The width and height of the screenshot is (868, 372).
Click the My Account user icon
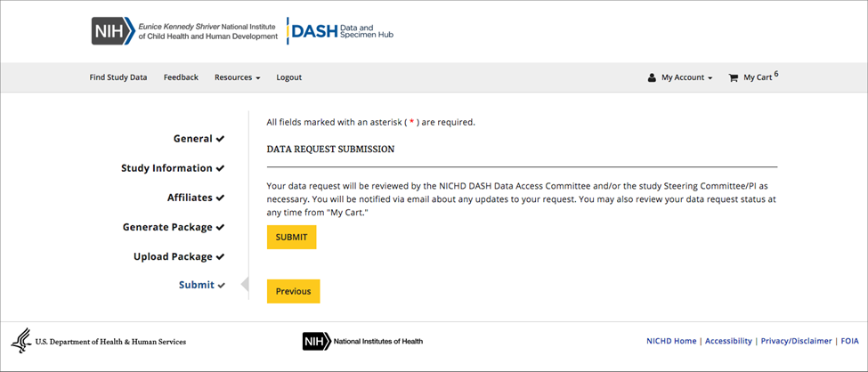(652, 78)
